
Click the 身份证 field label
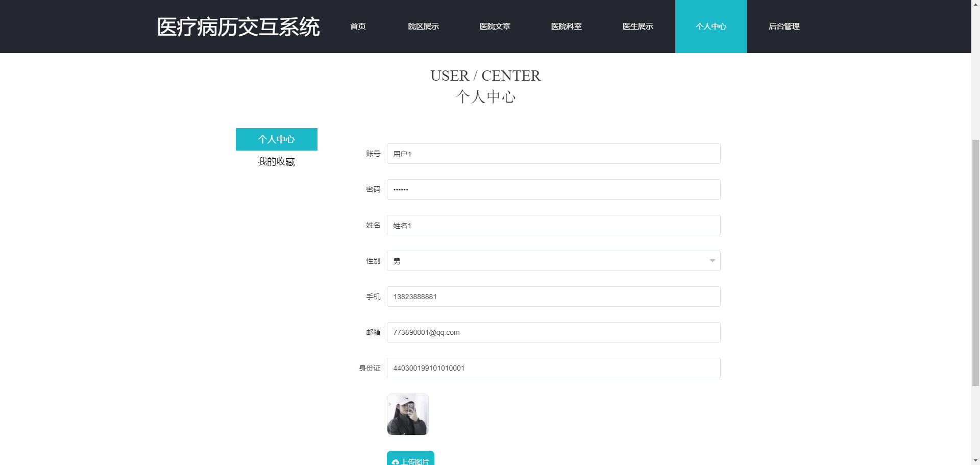coord(370,368)
